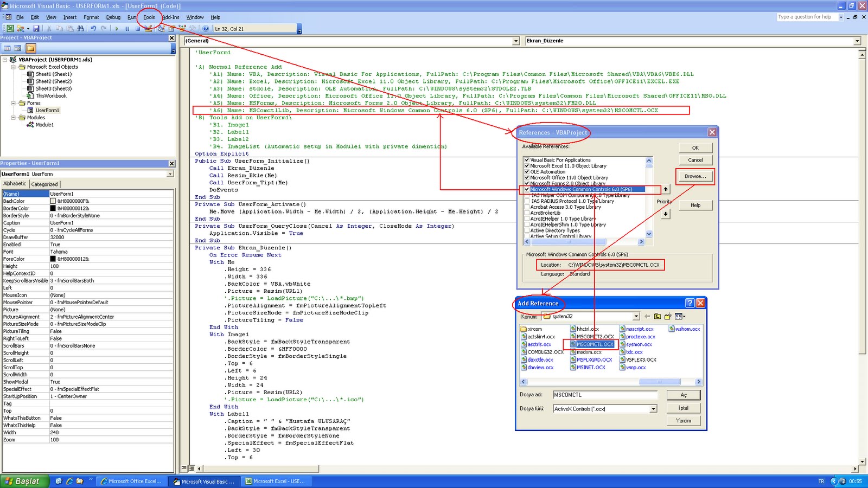Check Acrobat Access 3.0 Type Library
Image resolution: width=868 pixels, height=488 pixels.
[527, 207]
